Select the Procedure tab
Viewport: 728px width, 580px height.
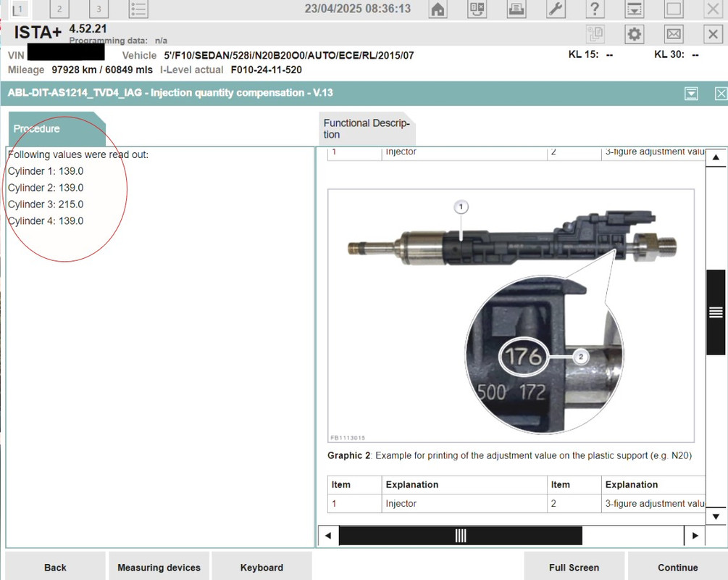(57, 129)
